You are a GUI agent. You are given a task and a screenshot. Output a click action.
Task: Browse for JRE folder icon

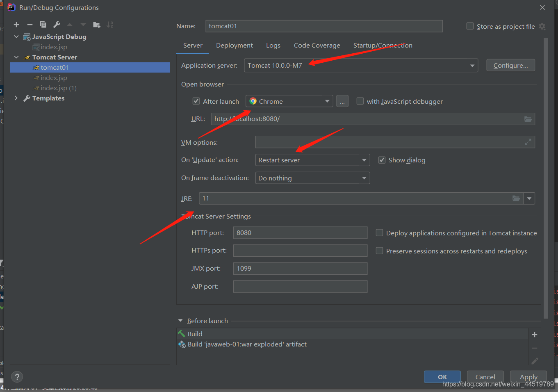point(516,198)
